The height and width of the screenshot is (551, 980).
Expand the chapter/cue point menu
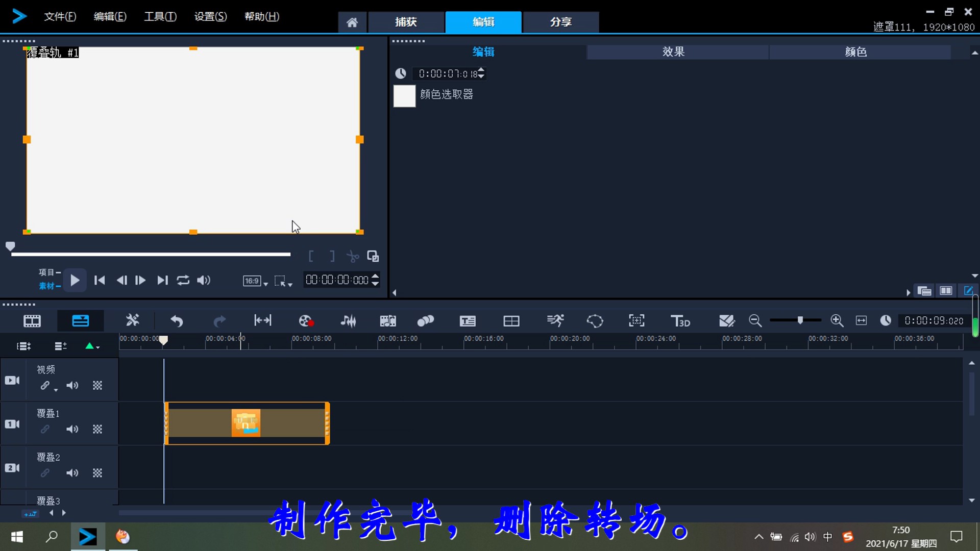coord(92,346)
